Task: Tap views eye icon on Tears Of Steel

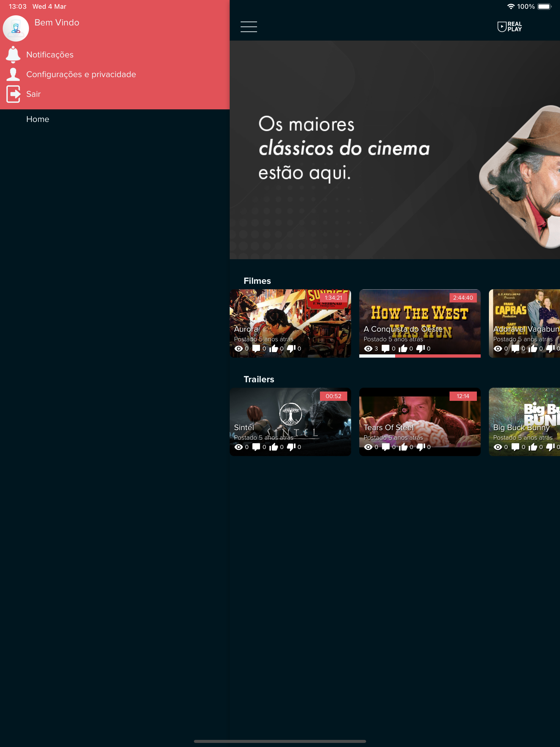Action: (369, 447)
